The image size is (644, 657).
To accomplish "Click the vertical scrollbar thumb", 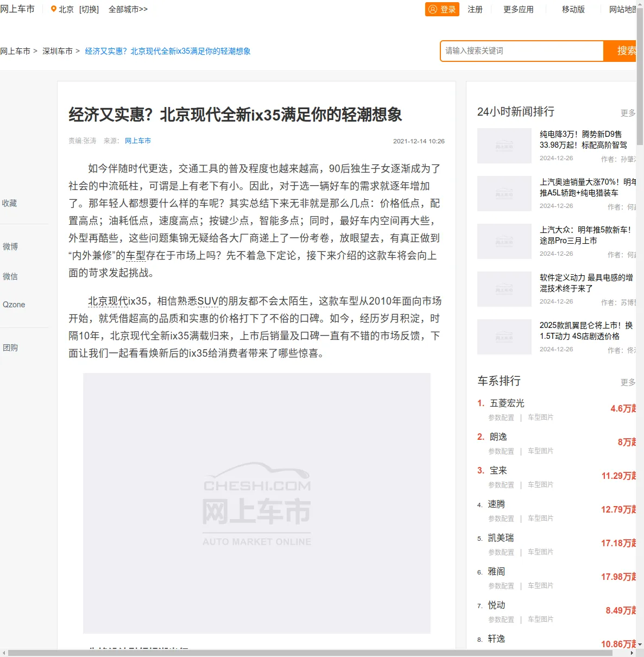I will pos(640,76).
